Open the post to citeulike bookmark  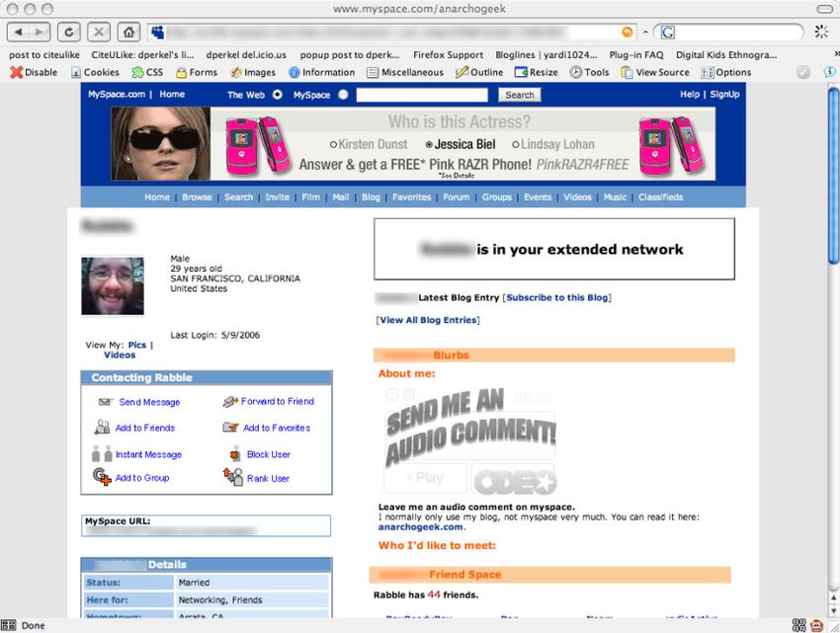(x=43, y=55)
